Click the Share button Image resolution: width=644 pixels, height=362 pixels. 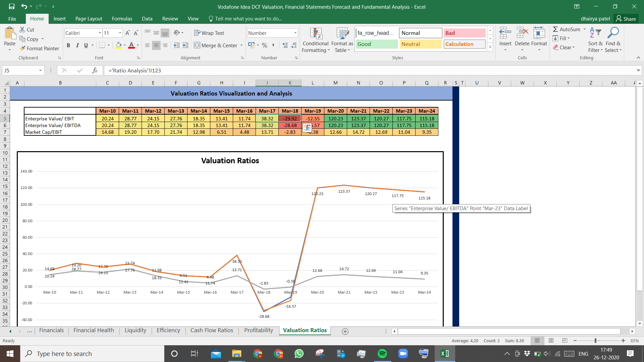626,19
